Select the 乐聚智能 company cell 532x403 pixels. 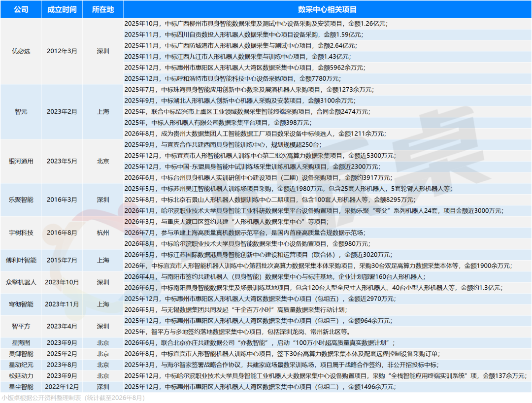(21, 200)
